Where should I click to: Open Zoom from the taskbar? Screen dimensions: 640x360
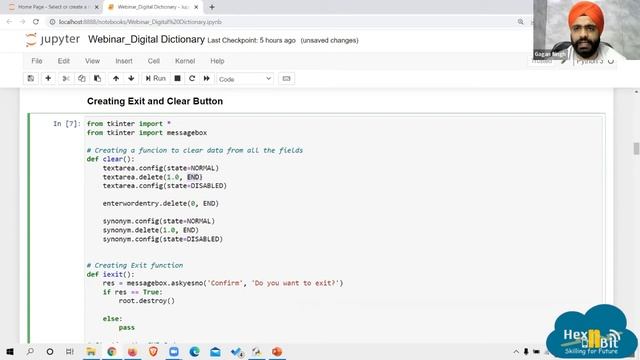[x=174, y=351]
